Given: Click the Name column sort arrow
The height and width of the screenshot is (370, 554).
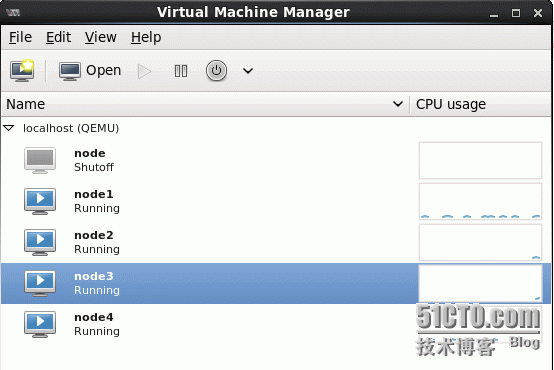Looking at the screenshot, I should click(x=398, y=104).
